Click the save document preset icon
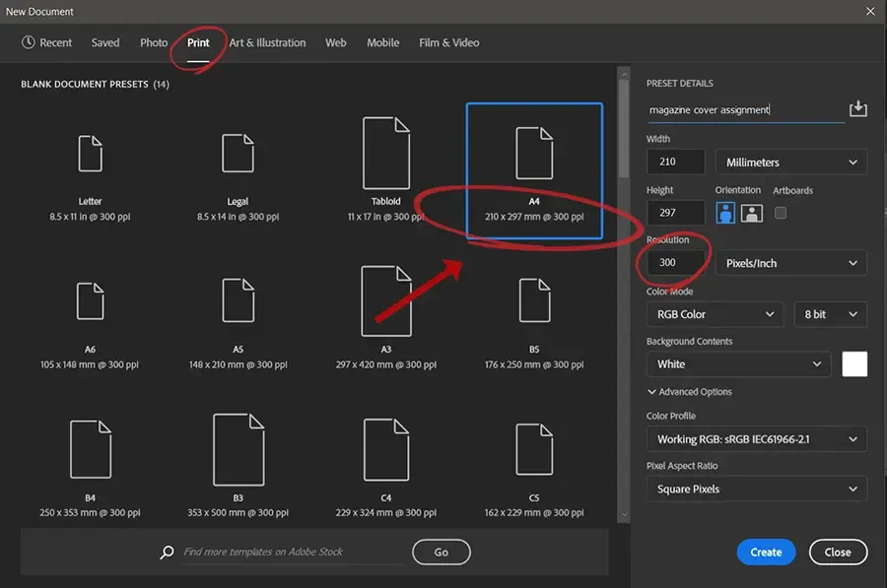Viewport: 887px width, 588px height. (858, 107)
